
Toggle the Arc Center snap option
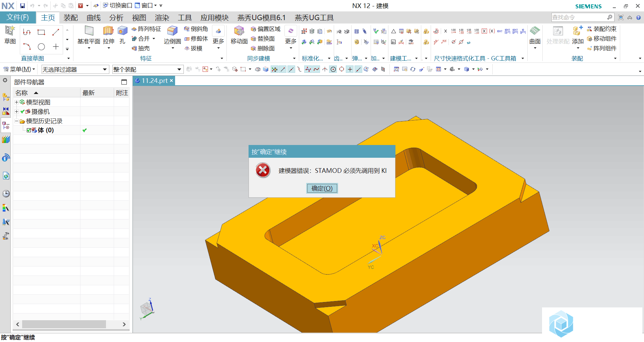pos(333,69)
